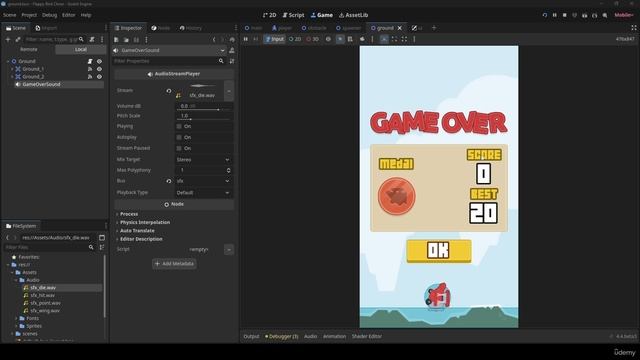Switch scene tree to Local
The image size is (640, 360).
[x=80, y=49]
